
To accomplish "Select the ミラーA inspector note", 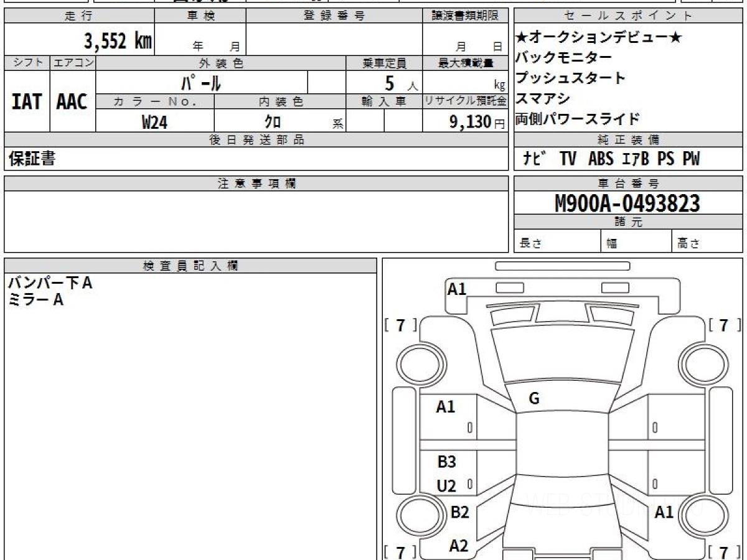I will pyautogui.click(x=36, y=300).
